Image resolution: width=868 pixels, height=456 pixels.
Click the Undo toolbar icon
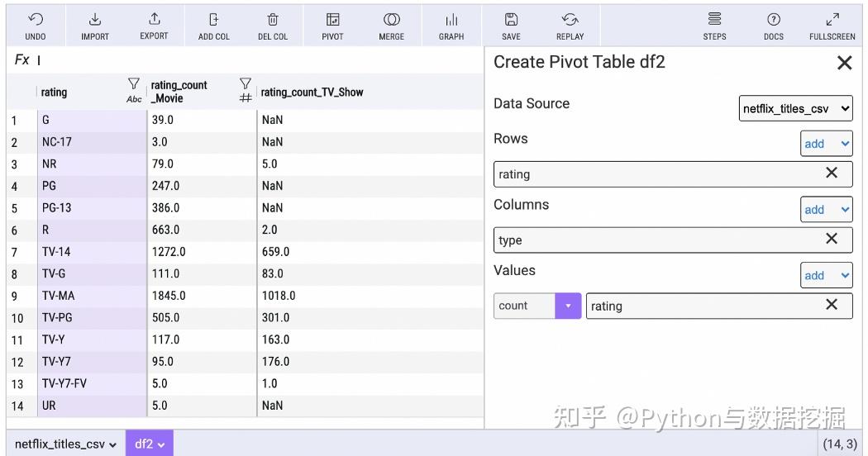(36, 25)
